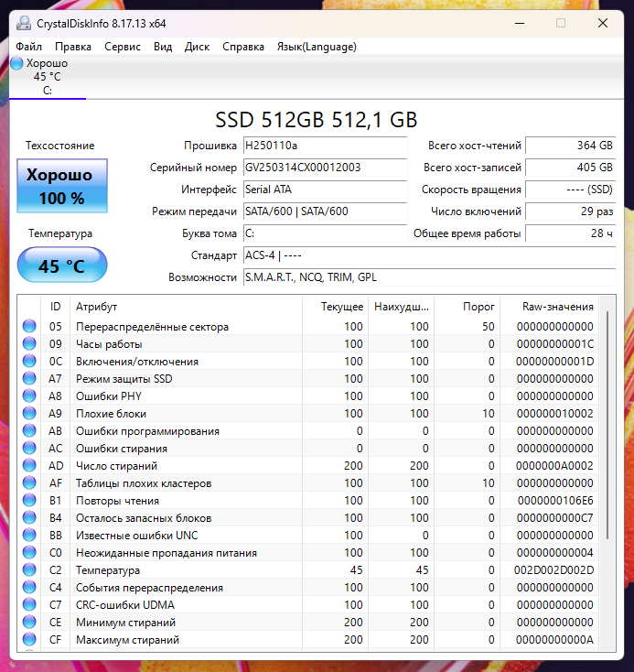Click status orb of AC Ошибки стирания
The width and height of the screenshot is (634, 672).
click(29, 448)
